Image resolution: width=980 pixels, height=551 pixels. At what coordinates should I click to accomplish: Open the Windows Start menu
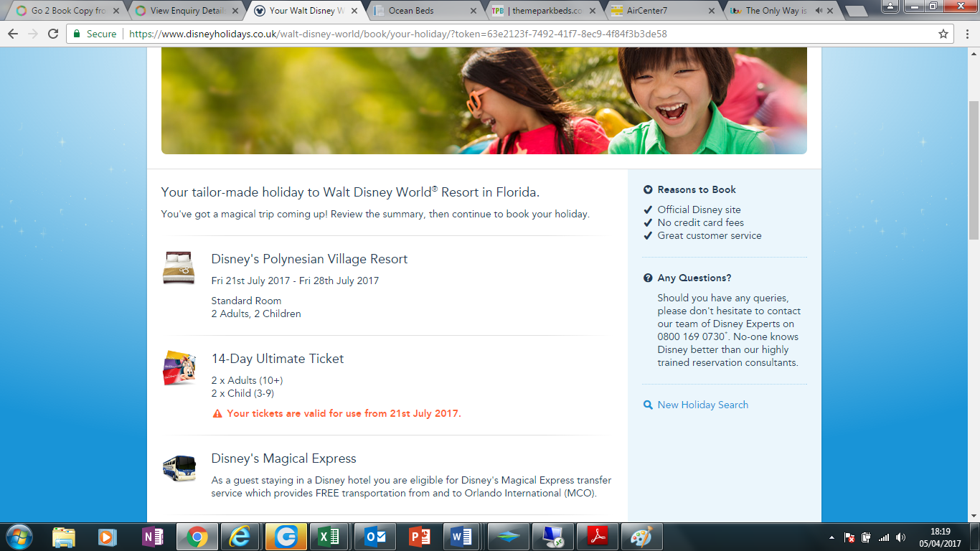[19, 537]
